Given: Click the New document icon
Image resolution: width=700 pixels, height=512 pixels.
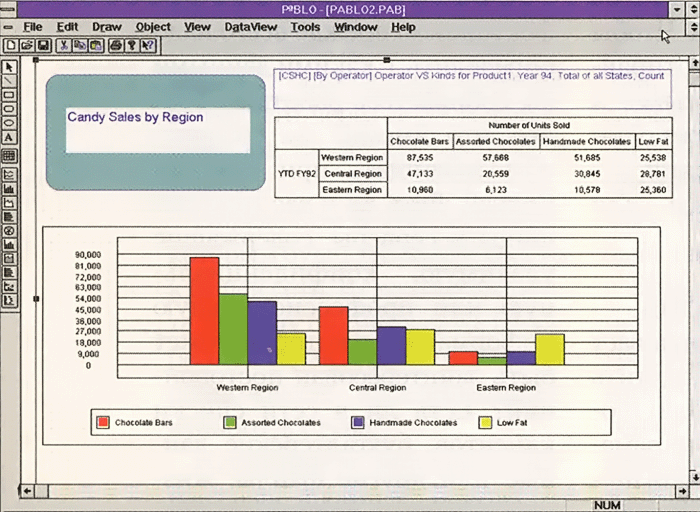Looking at the screenshot, I should click(x=10, y=45).
